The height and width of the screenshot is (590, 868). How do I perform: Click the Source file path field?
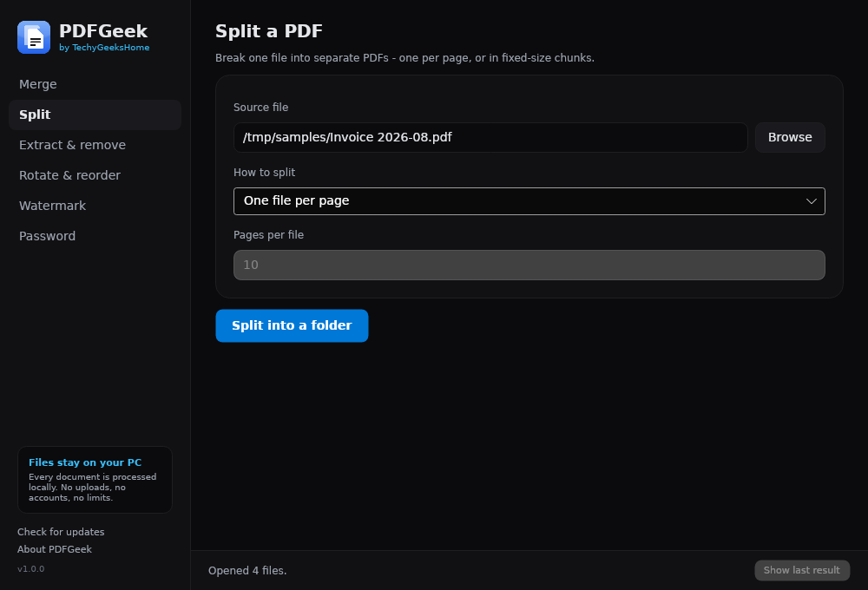pos(490,137)
